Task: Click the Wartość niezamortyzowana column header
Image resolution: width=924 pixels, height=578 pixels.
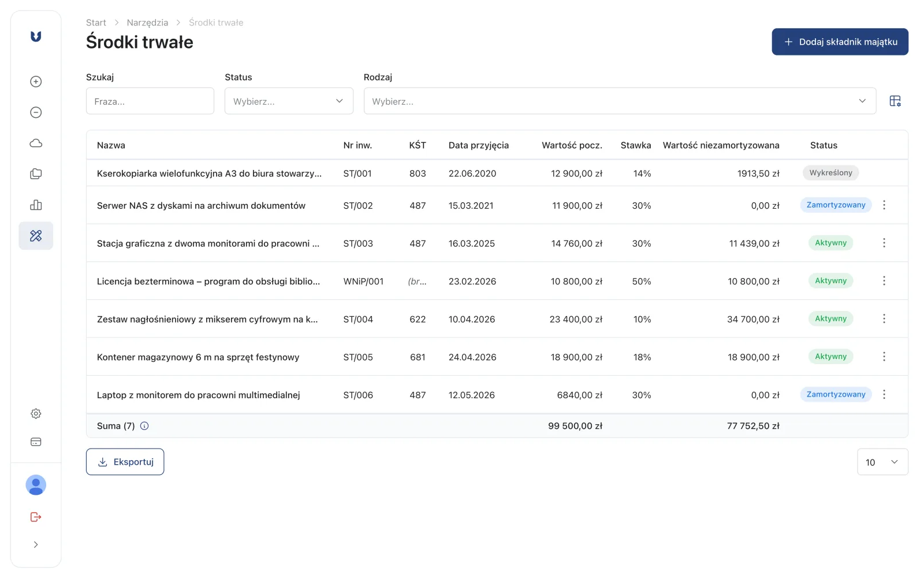Action: (x=721, y=145)
